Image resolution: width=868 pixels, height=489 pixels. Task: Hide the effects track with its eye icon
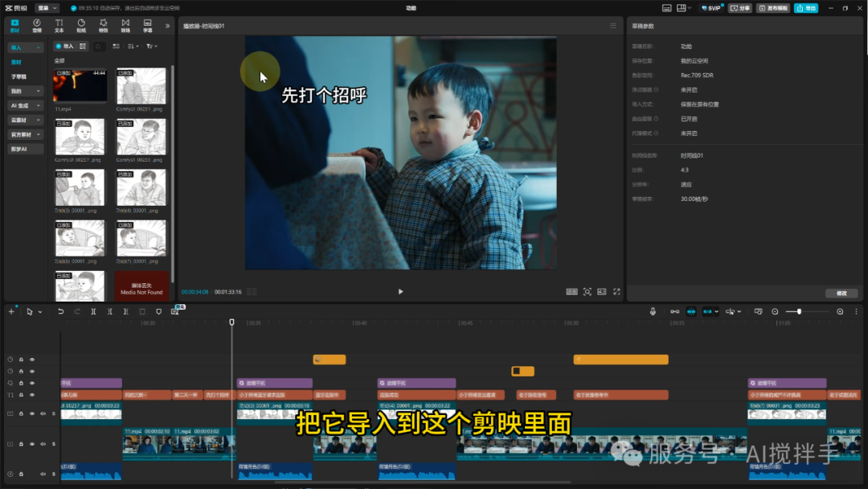[x=32, y=383]
